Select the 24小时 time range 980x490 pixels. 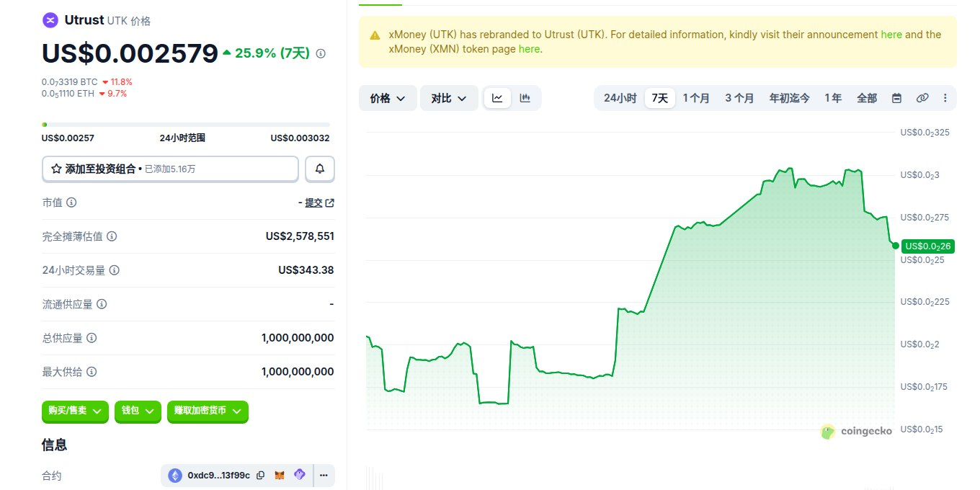point(620,98)
